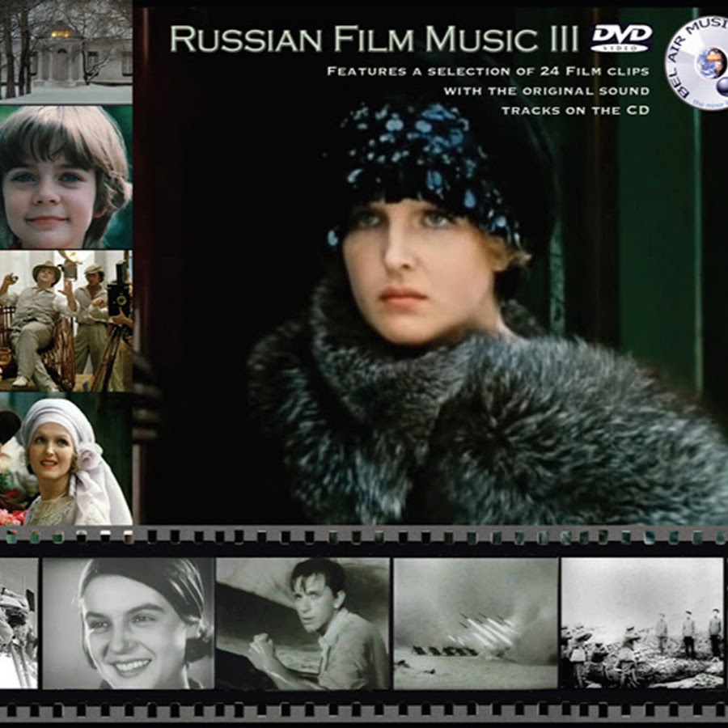
Task: Select the film frame showing rocket launchers firing
Action: [x=476, y=623]
